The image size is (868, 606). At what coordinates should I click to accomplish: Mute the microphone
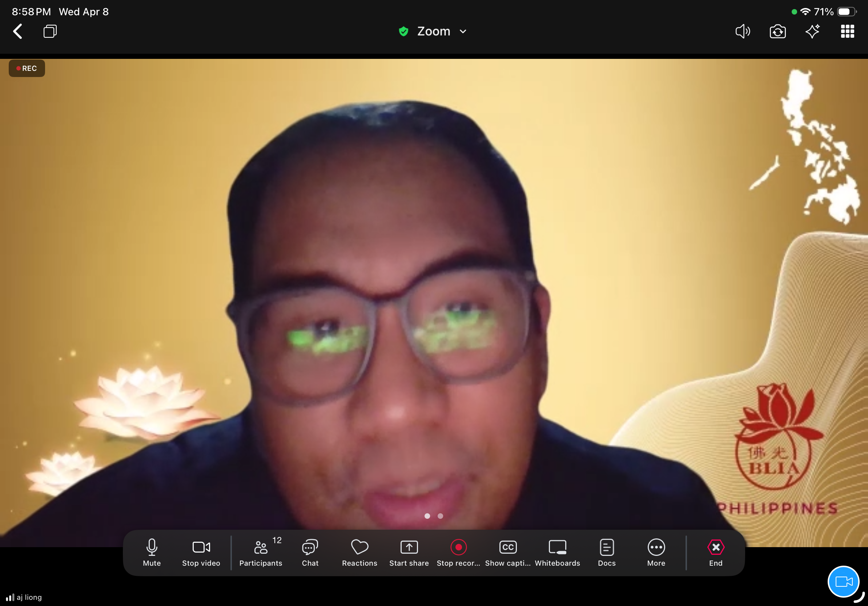(152, 552)
